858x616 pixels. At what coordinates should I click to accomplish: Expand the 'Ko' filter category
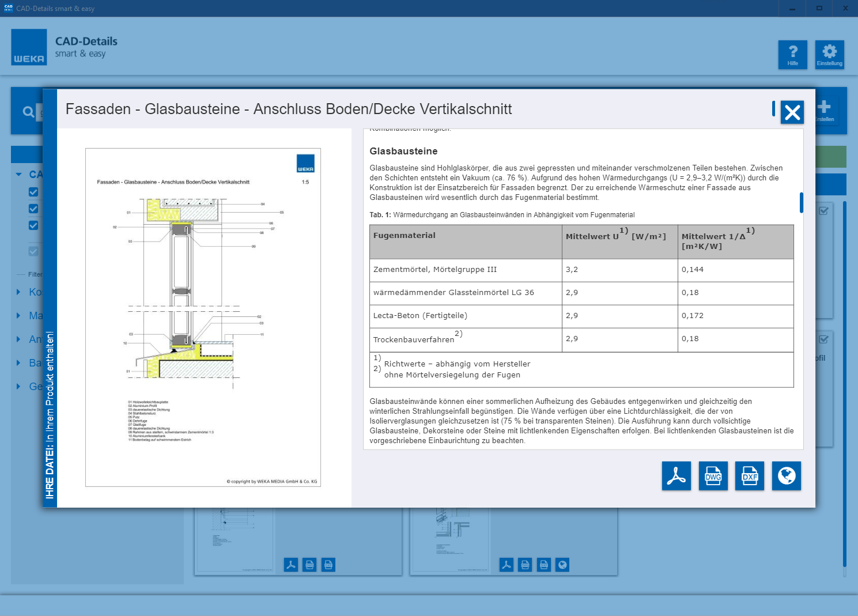[x=18, y=292]
